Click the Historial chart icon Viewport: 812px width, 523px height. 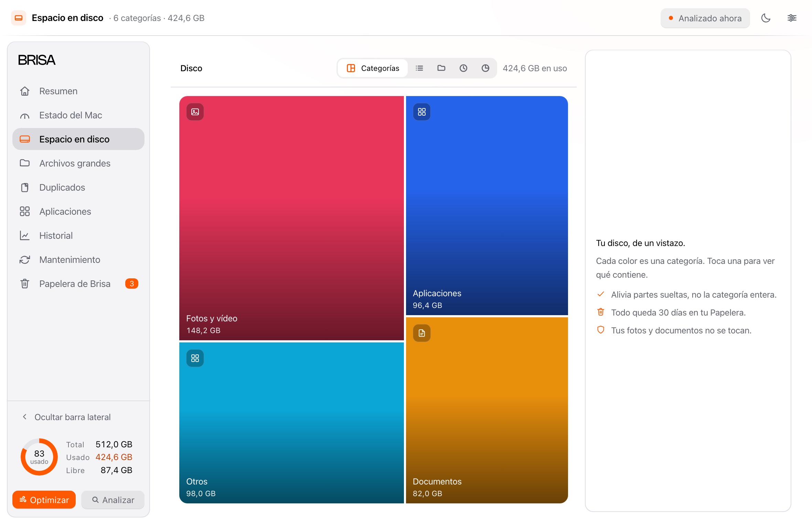[x=25, y=236]
